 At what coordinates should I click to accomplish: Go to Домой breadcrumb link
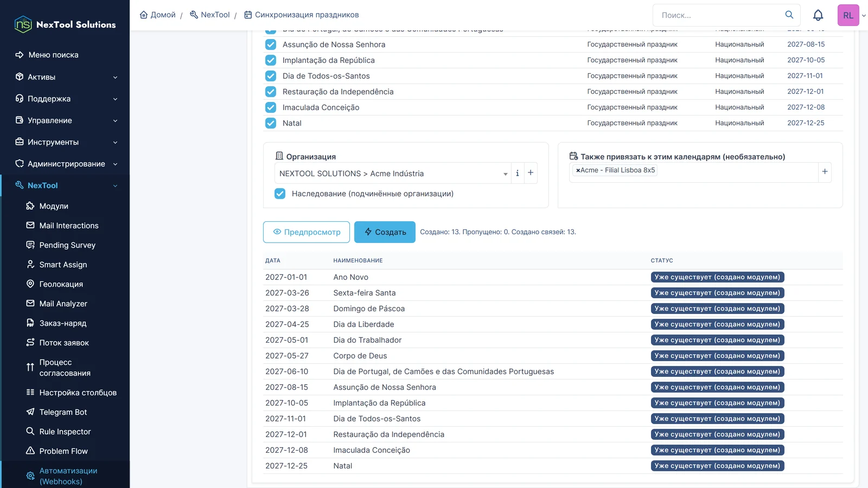pos(158,15)
